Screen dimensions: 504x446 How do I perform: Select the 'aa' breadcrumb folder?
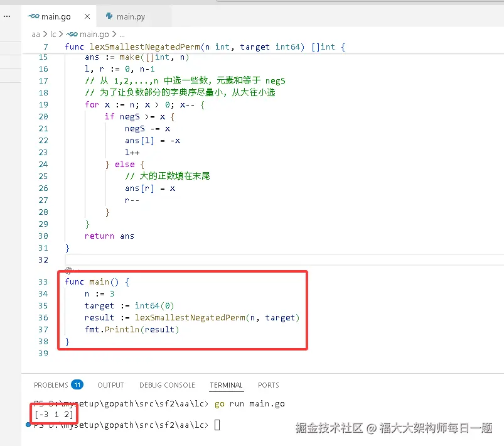click(36, 34)
